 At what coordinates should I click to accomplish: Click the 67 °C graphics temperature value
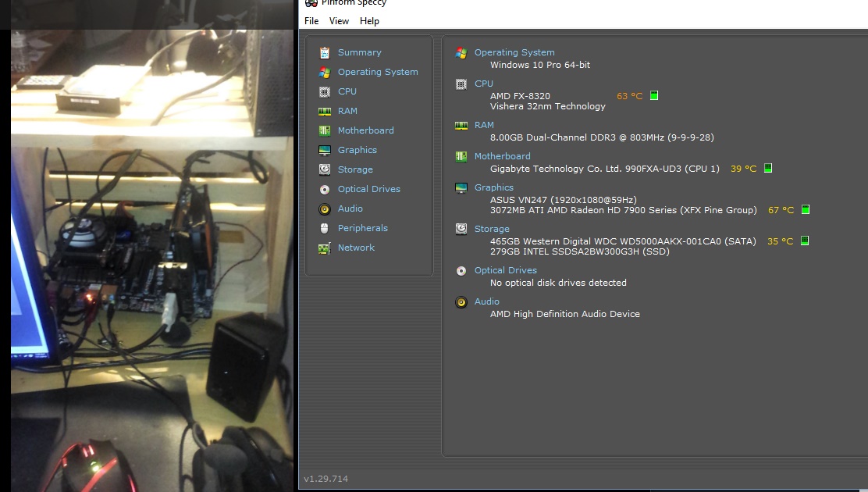click(x=781, y=210)
